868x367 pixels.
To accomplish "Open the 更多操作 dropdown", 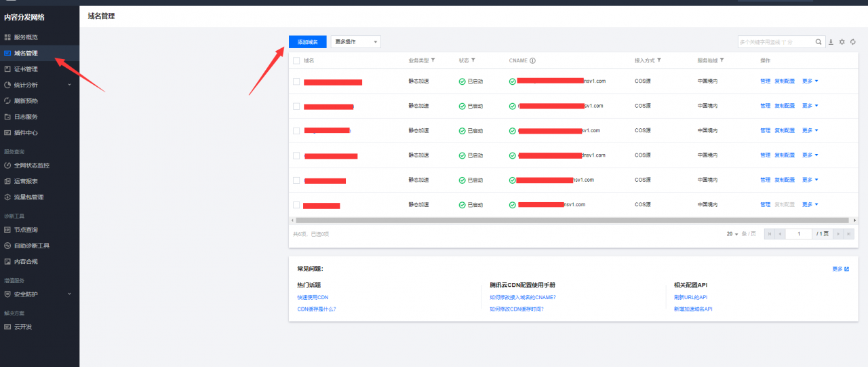I will click(x=355, y=42).
